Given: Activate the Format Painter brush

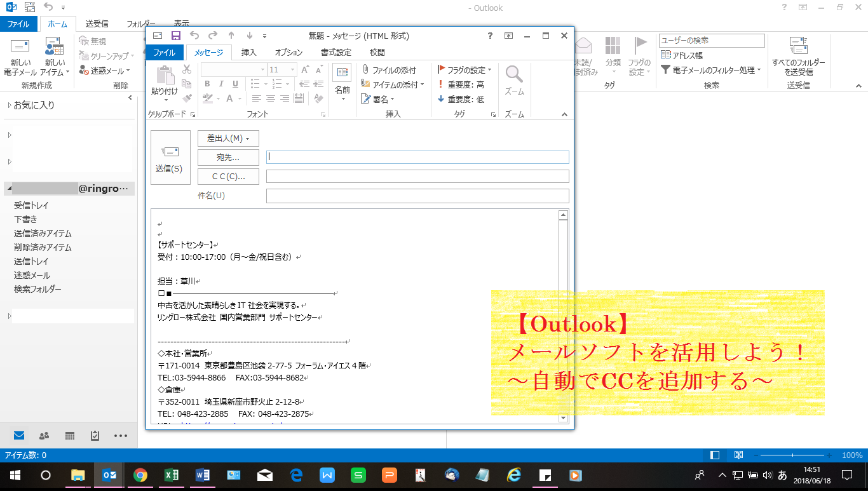Looking at the screenshot, I should pyautogui.click(x=187, y=98).
